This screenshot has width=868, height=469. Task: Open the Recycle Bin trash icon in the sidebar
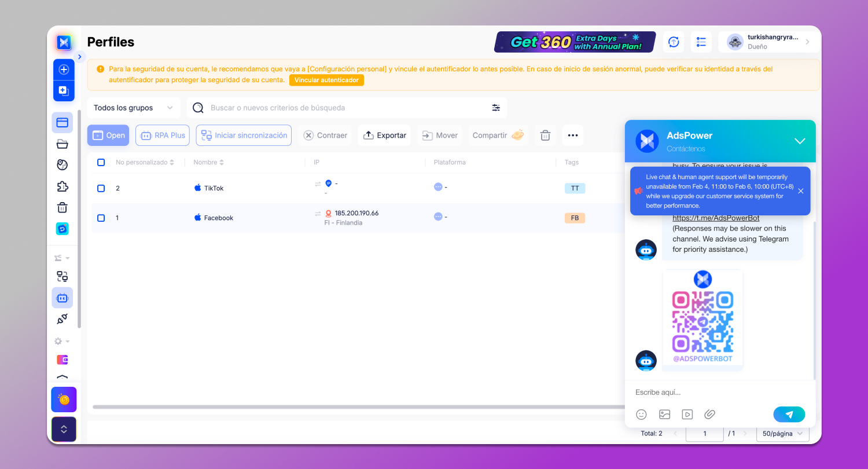coord(62,207)
